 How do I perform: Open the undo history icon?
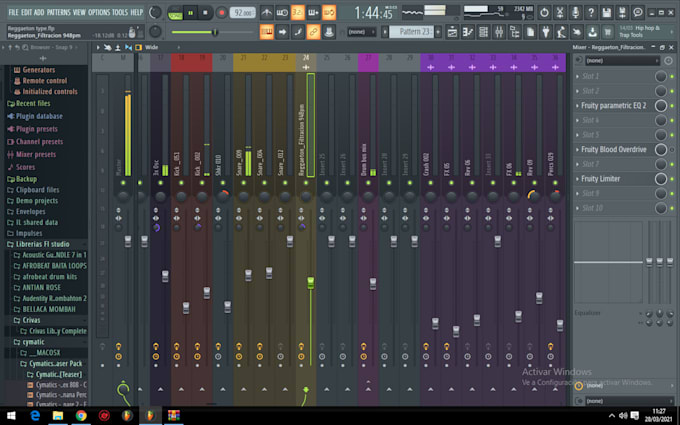544,13
